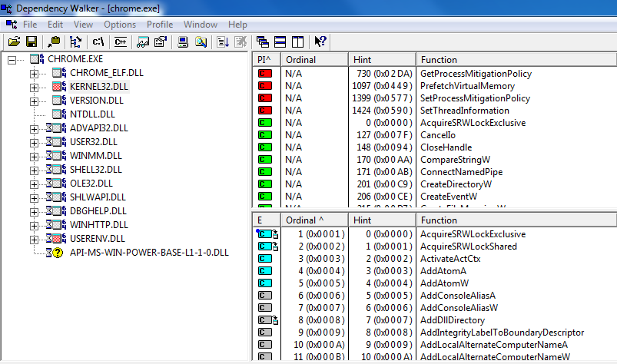Sort exports by the lower Hint header
Image resolution: width=617 pixels, height=364 pixels.
tap(382, 220)
